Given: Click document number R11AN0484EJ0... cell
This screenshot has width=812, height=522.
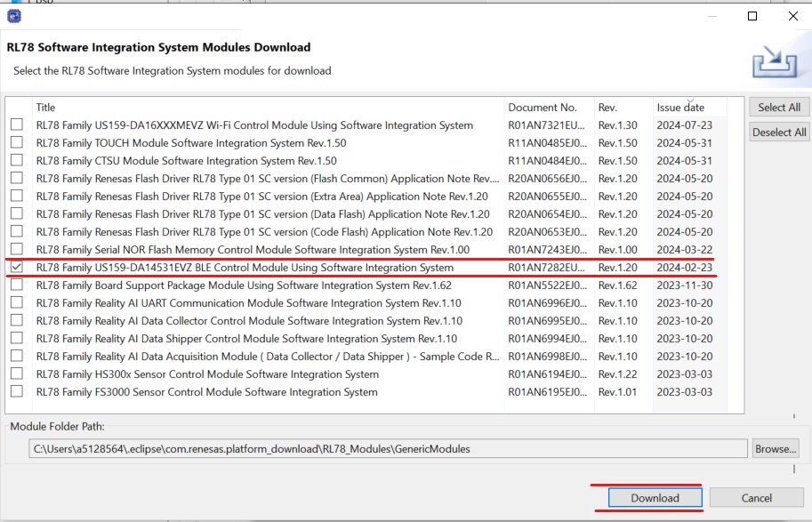Looking at the screenshot, I should pyautogui.click(x=547, y=161).
